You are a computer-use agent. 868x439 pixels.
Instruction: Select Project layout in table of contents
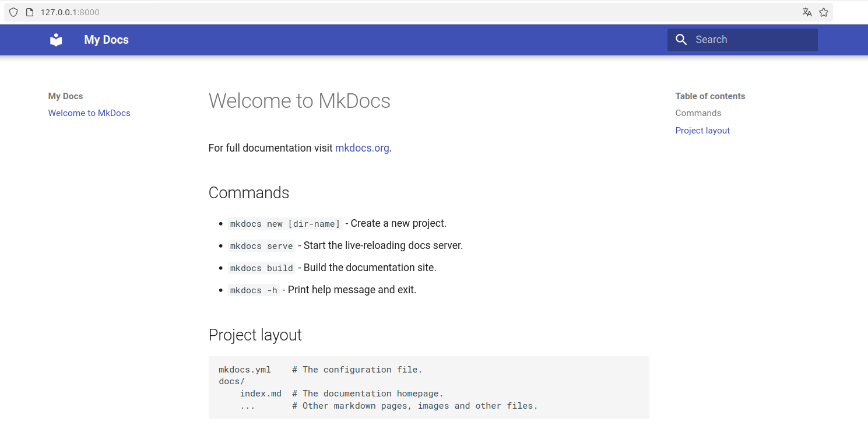[702, 131]
